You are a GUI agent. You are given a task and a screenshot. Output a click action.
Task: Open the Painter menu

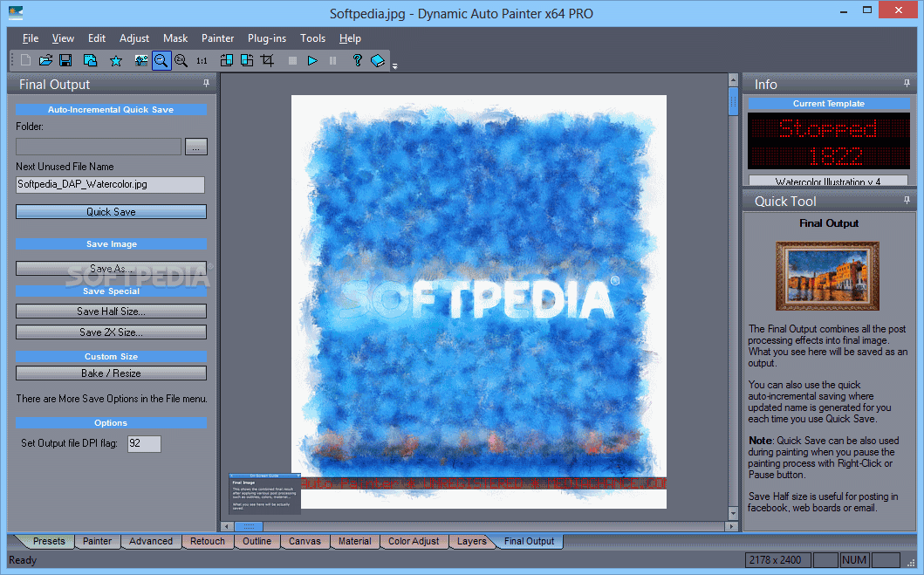point(218,38)
